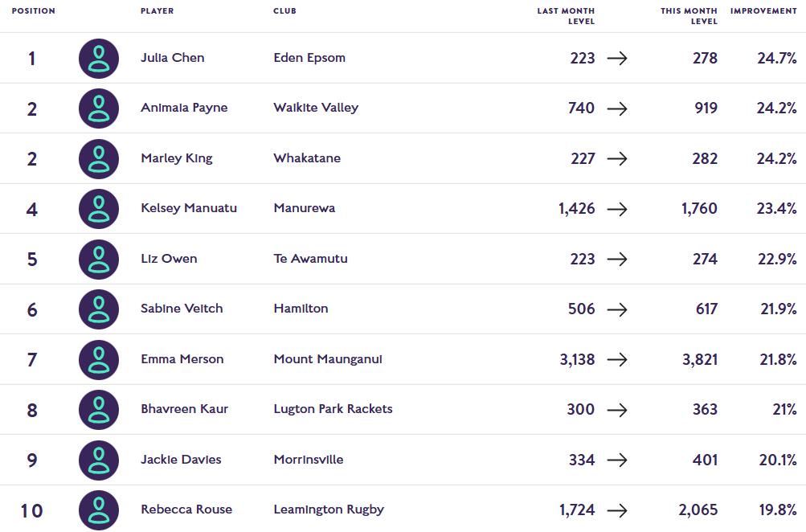Click the Position column header
Viewport: 806px width, 532px height.
tap(34, 11)
